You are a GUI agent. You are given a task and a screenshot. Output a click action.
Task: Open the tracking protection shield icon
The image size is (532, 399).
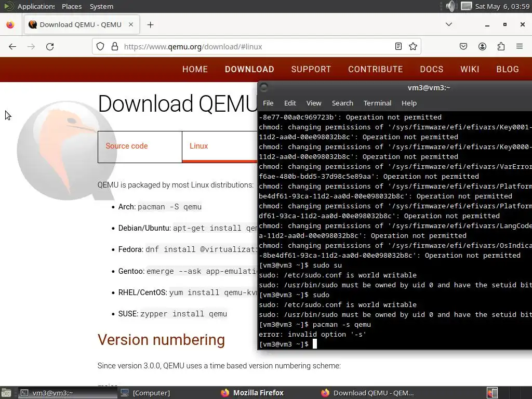(x=100, y=46)
